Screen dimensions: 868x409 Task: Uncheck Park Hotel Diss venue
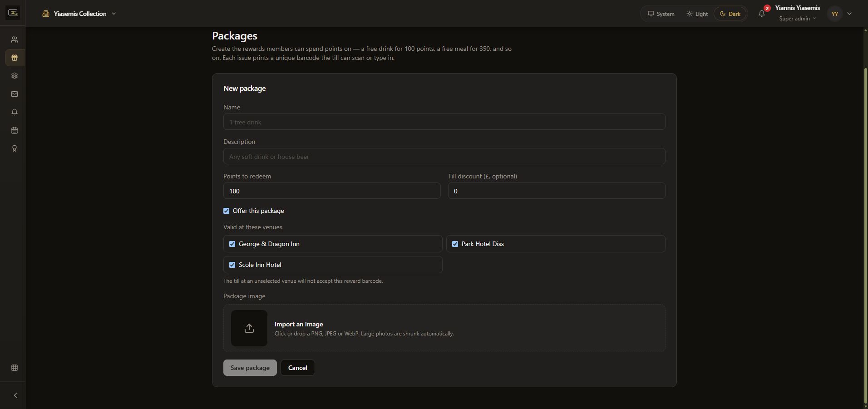click(x=455, y=244)
